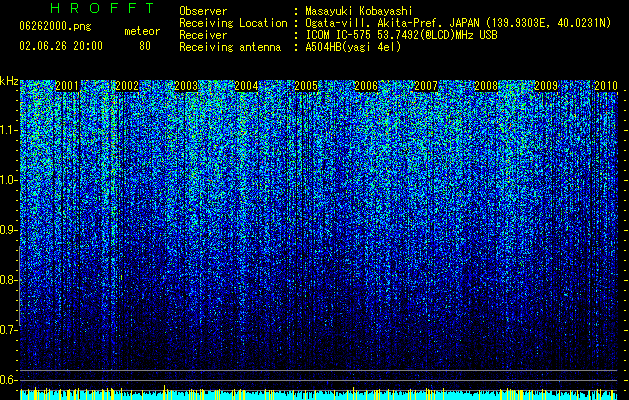
Task: Click the 1.0 frequency axis label
Action: click(x=8, y=180)
